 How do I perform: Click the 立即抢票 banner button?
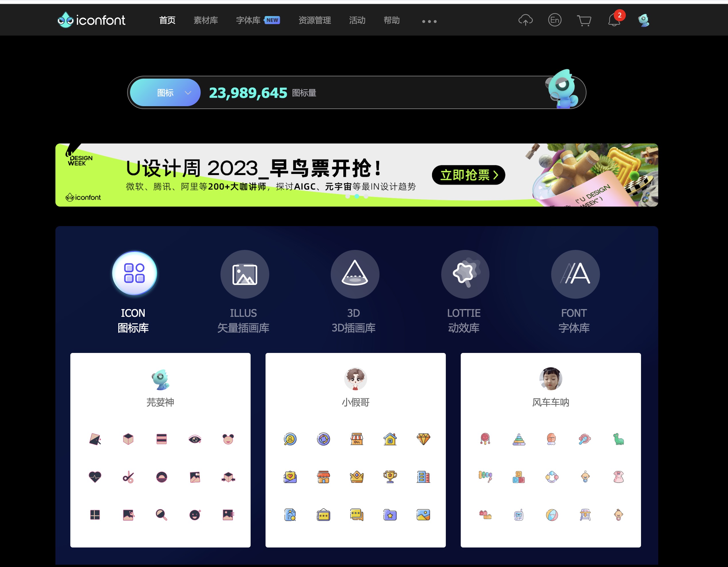tap(468, 175)
